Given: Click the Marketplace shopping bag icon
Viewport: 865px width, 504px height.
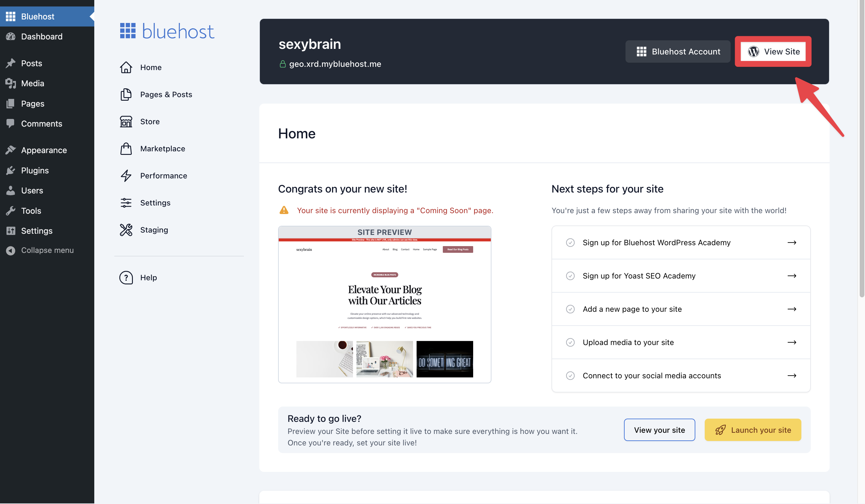Looking at the screenshot, I should tap(126, 149).
